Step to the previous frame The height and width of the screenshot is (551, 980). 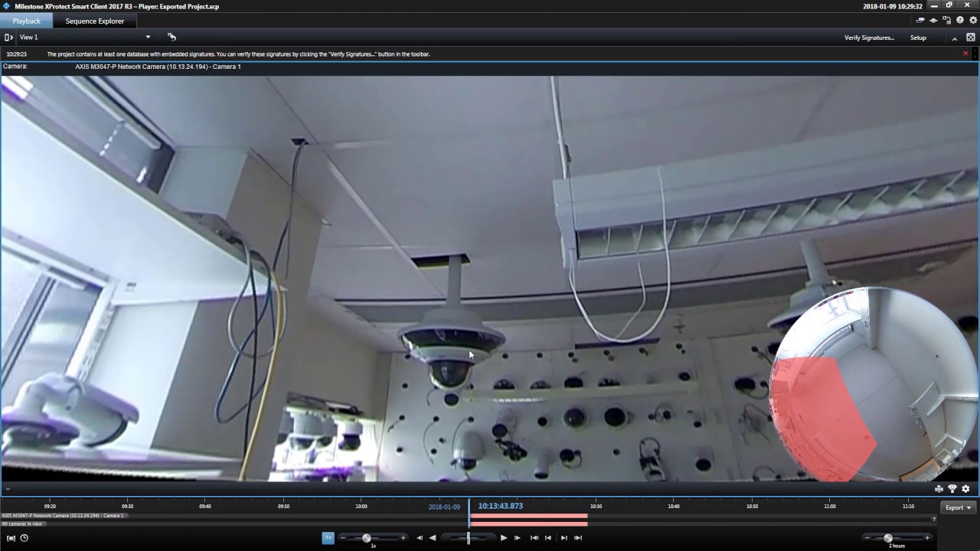point(420,538)
